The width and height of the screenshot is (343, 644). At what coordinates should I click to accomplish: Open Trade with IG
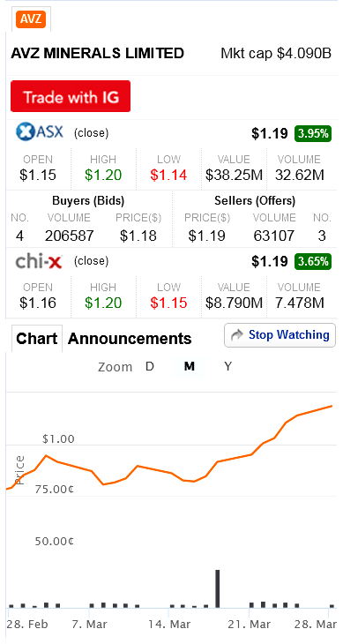[x=71, y=96]
